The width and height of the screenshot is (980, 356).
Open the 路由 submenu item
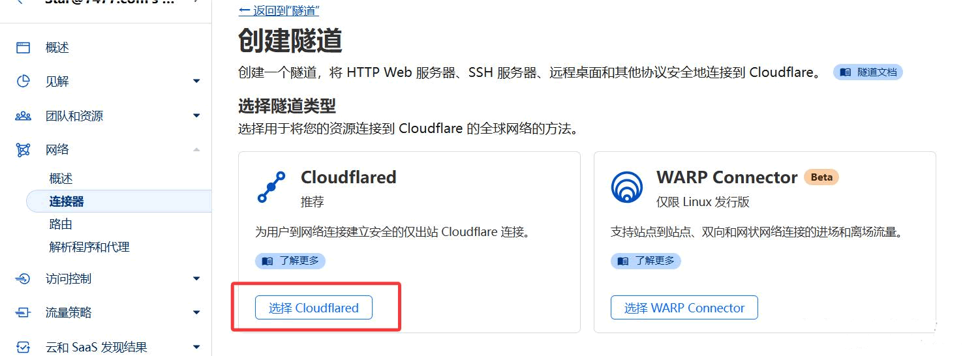tap(61, 224)
